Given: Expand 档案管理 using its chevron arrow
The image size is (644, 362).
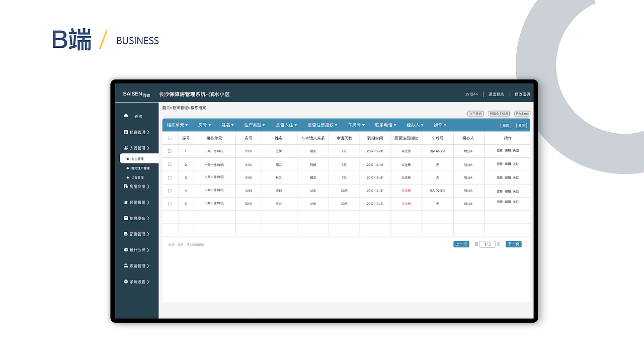Looking at the screenshot, I should tap(148, 132).
